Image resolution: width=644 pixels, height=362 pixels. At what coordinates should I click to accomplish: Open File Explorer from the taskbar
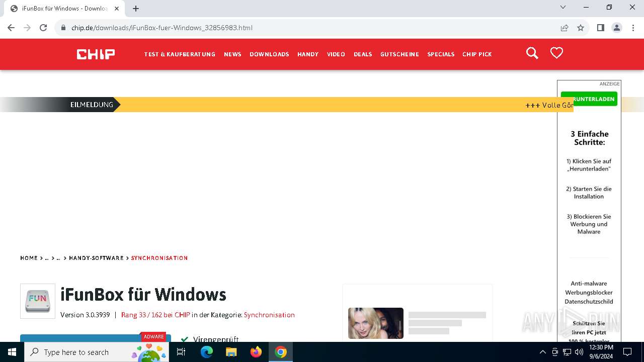click(x=231, y=352)
